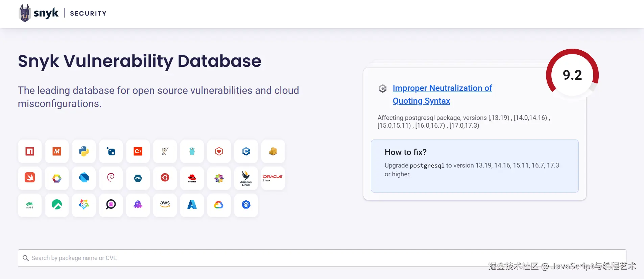This screenshot has height=279, width=644.
Task: Click the small icon beside the vulnerability title
Action: click(383, 88)
